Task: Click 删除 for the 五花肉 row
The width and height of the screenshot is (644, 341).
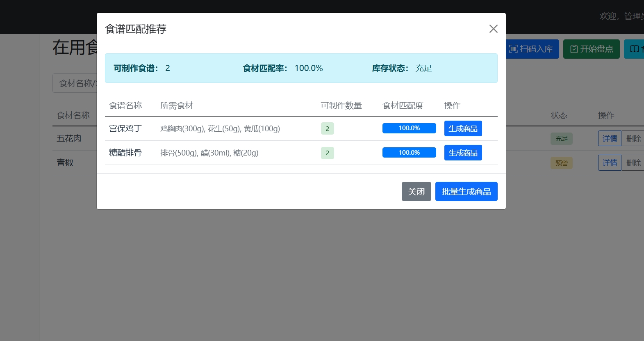Action: pyautogui.click(x=633, y=139)
